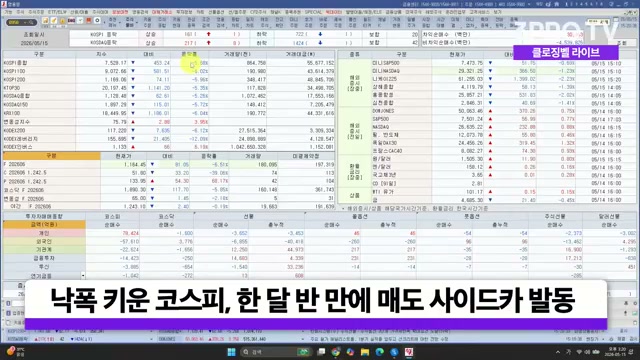Select the 외국인 investor row label
This screenshot has height=360, width=640.
point(44,241)
